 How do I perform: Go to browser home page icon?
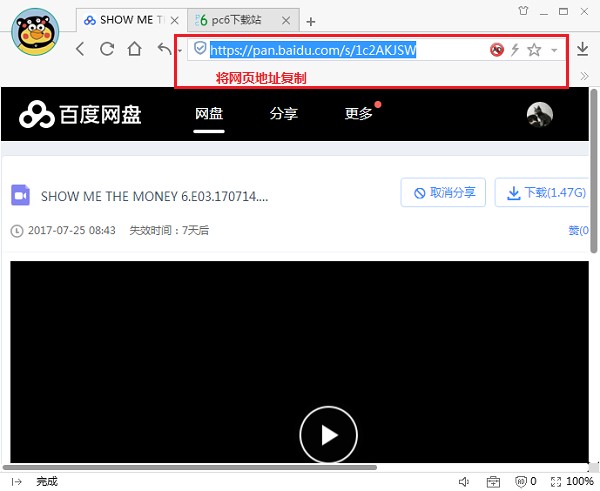pos(134,49)
